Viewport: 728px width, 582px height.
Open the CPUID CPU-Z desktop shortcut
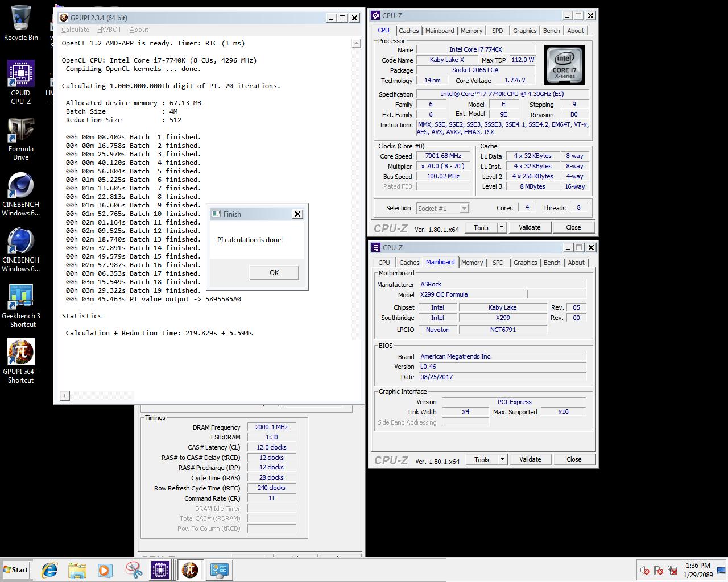(21, 83)
